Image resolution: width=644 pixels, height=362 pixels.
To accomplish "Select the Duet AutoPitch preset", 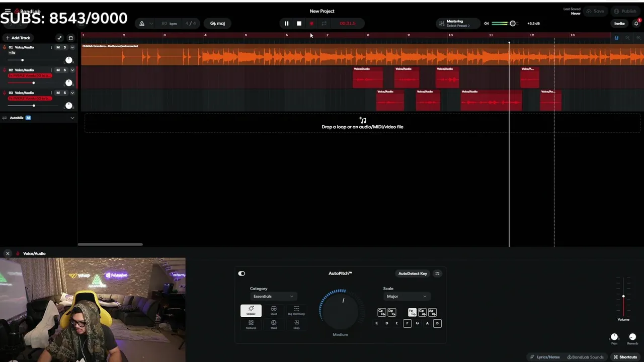I will coord(274,311).
